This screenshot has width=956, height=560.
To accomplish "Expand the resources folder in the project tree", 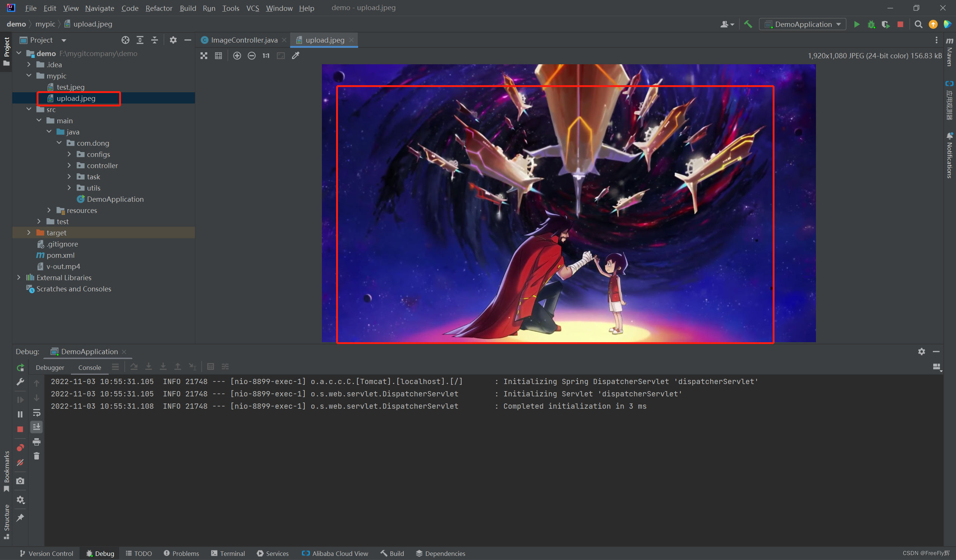I will (49, 210).
